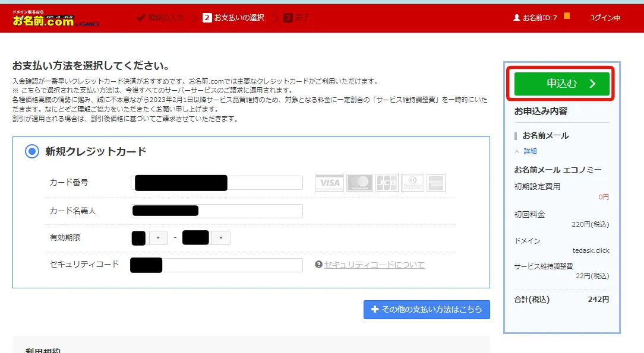Select step 2 お支払いの選択
644x353 pixels.
233,18
